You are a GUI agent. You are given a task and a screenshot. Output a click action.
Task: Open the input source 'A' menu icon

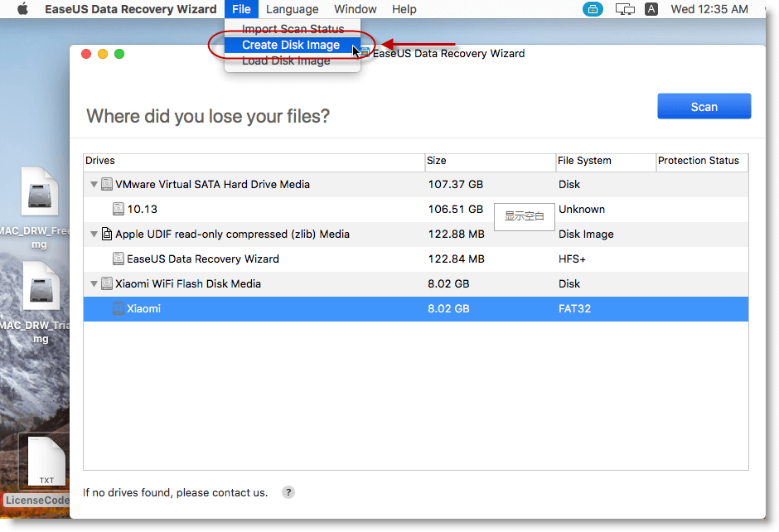(651, 9)
